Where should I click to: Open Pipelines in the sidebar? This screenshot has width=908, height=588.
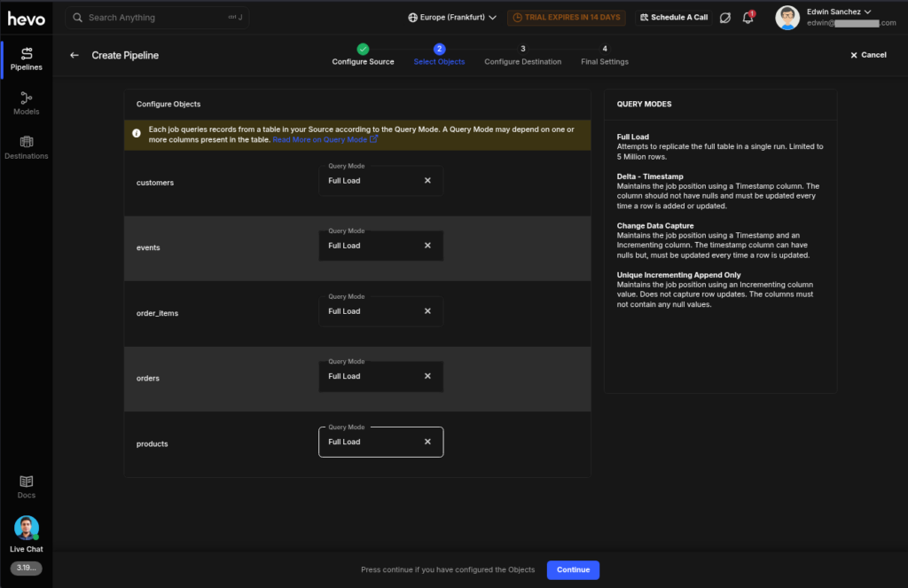click(x=26, y=59)
